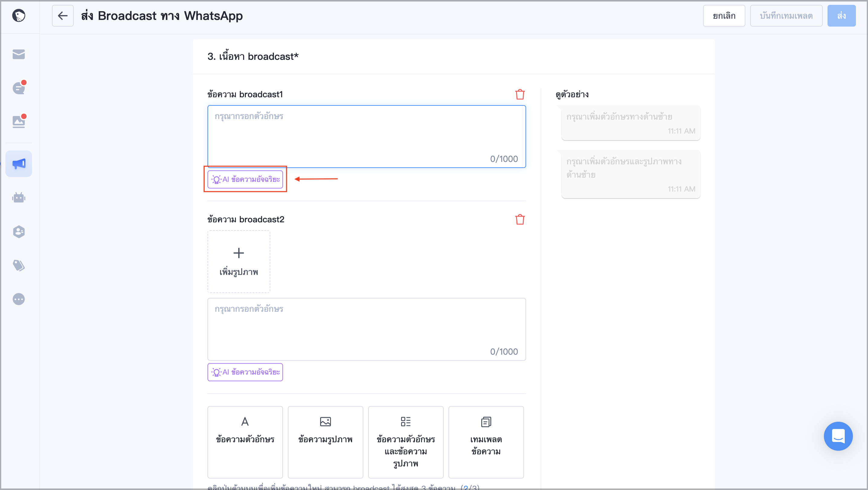Open the Broadcast megaphone sidebar icon
The image size is (868, 490).
[18, 164]
